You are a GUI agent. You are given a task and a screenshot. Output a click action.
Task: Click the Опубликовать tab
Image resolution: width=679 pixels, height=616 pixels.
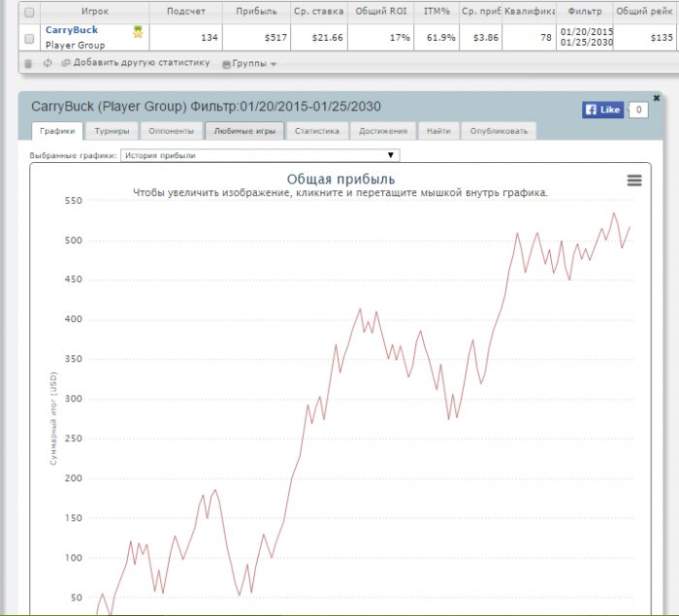pos(499,131)
